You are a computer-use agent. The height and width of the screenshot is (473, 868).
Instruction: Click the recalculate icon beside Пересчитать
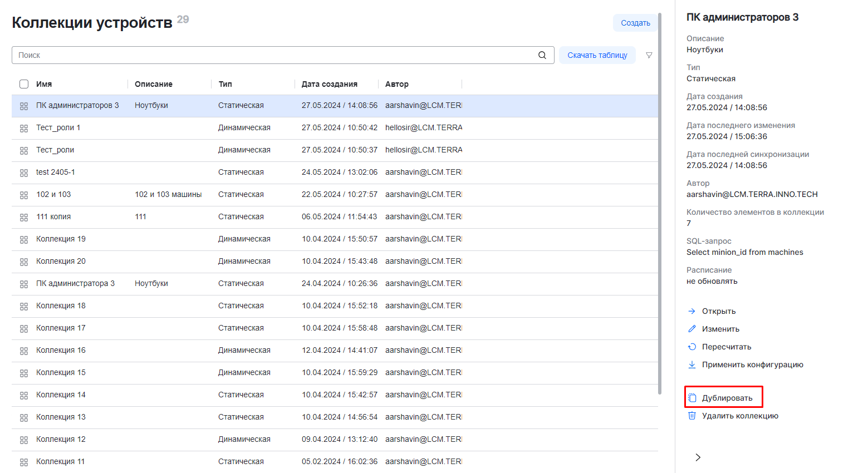[x=692, y=347]
